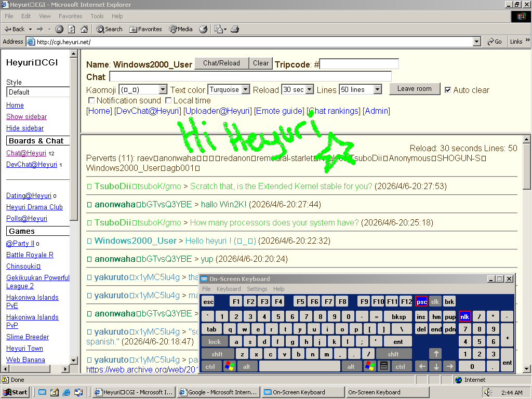
Task: Open the Favorites menu in the menu bar
Action: point(70,16)
